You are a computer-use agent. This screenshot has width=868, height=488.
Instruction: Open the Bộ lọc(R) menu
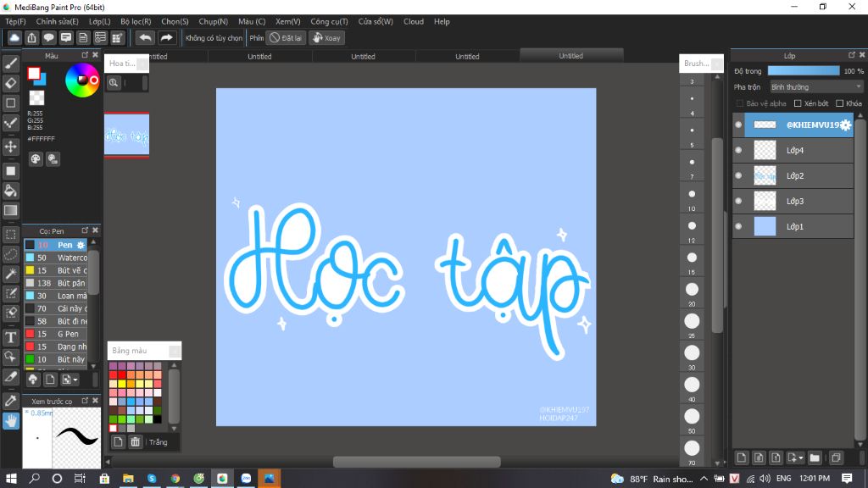[136, 21]
